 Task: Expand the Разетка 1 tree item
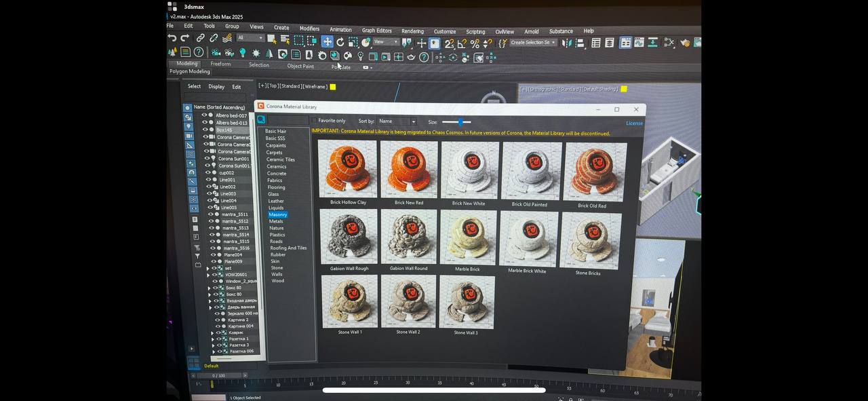tap(213, 339)
